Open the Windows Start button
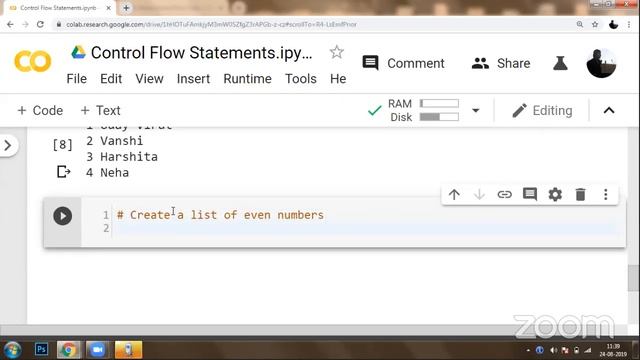This screenshot has height=360, width=640. coord(12,350)
